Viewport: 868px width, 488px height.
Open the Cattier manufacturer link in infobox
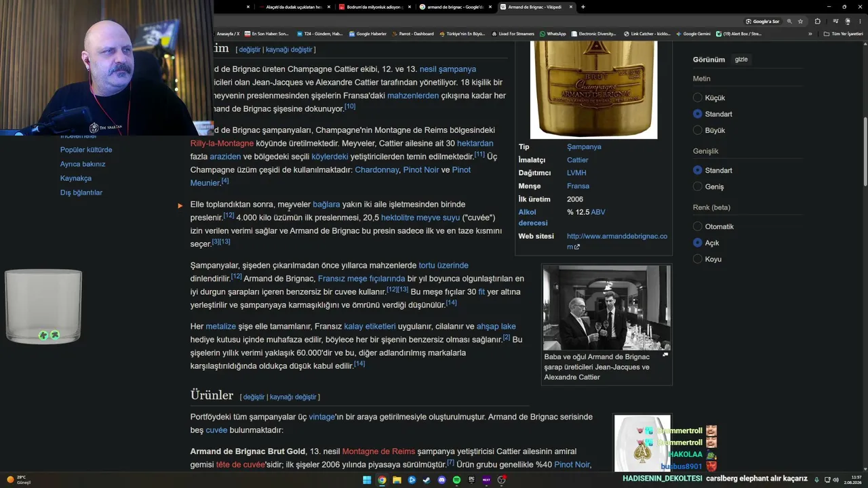coord(578,160)
